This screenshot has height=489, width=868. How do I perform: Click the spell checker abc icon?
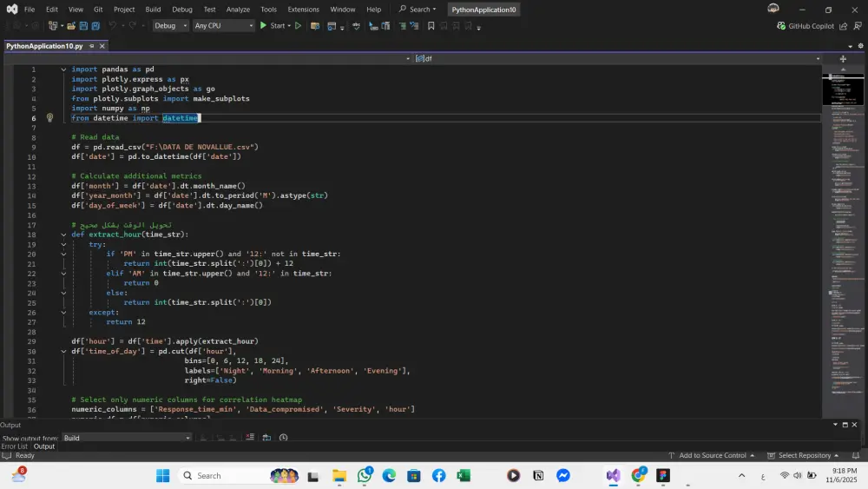coord(356,25)
